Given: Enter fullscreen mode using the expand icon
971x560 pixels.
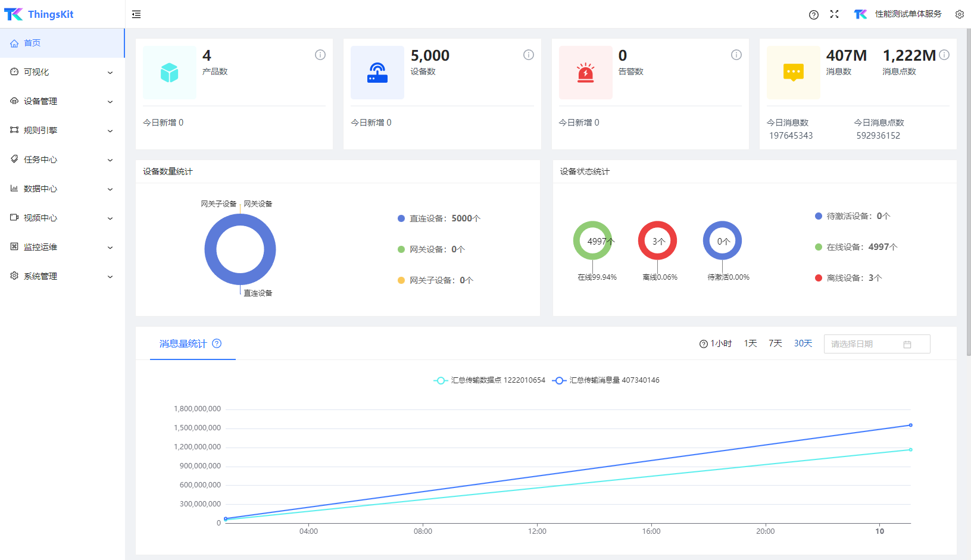Looking at the screenshot, I should (834, 14).
